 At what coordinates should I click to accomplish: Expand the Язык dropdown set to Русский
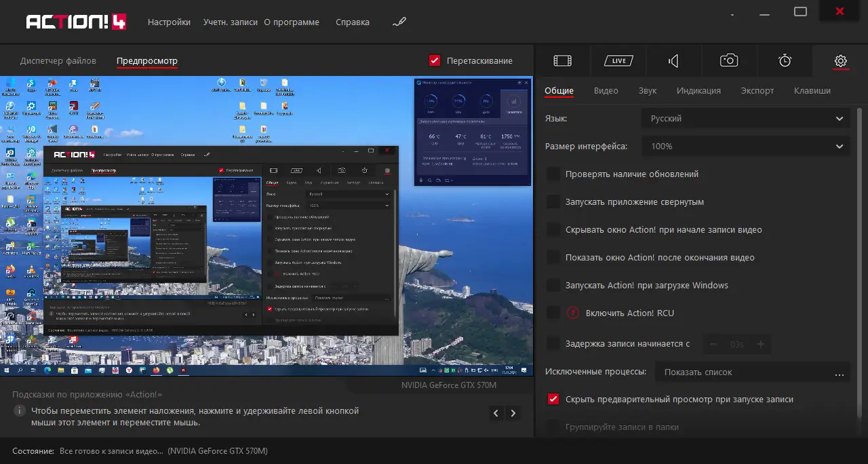tap(745, 119)
